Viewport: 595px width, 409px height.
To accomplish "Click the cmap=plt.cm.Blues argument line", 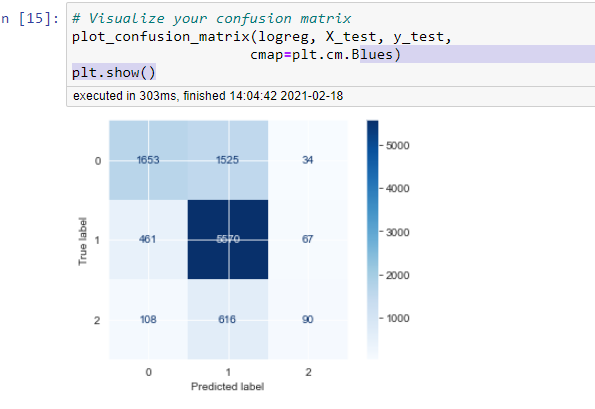I will coord(325,55).
